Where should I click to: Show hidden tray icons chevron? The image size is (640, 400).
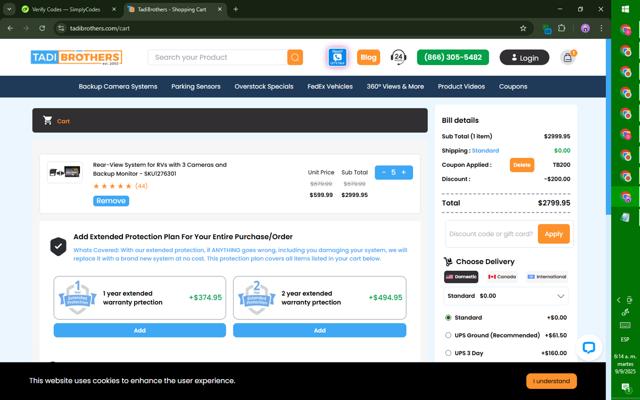pos(619,300)
